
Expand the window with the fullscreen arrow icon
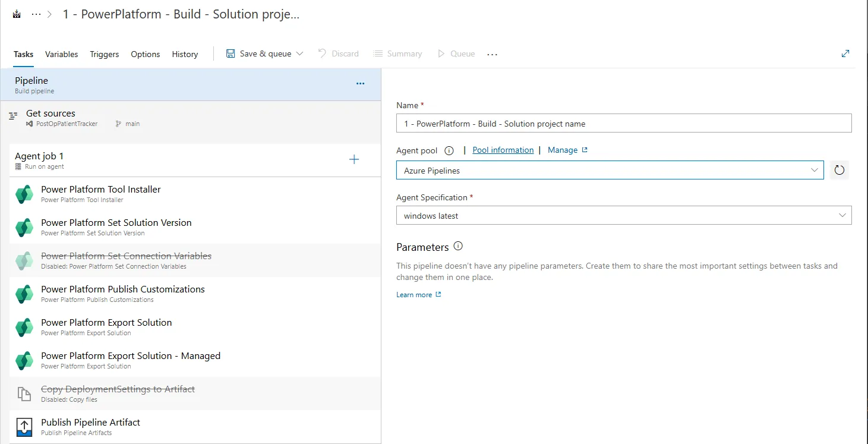tap(845, 53)
